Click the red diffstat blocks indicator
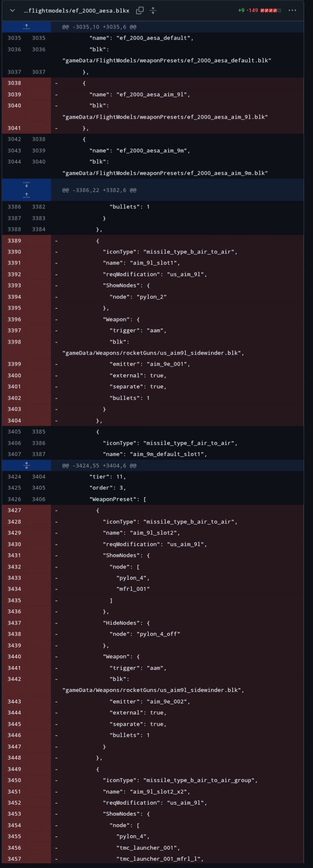 tap(270, 10)
